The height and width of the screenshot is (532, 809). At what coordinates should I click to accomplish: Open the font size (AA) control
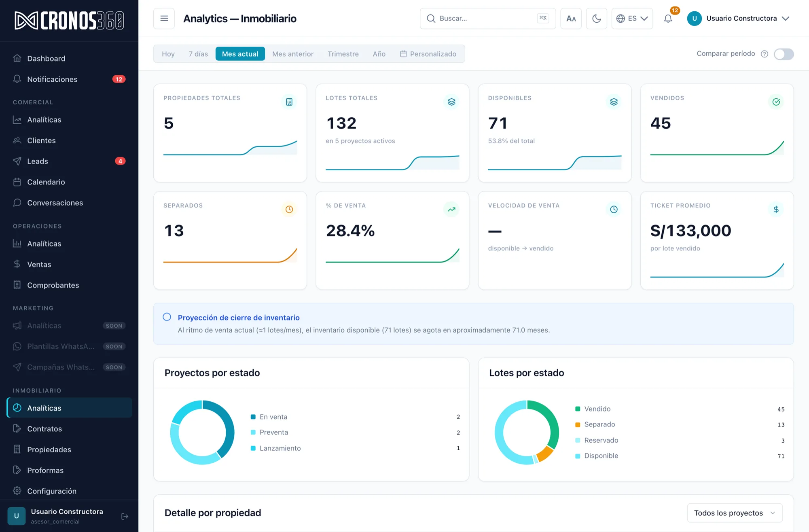click(571, 19)
